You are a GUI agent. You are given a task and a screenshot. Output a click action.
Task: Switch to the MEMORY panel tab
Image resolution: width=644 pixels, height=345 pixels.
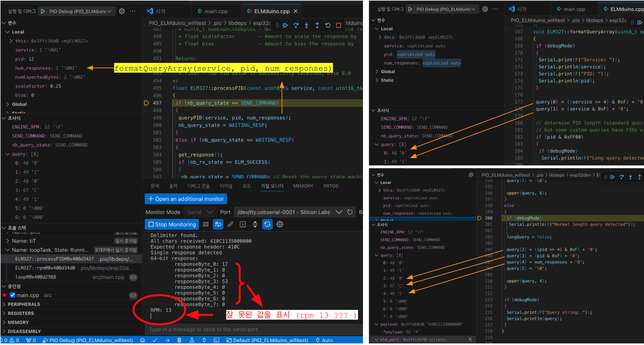[x=303, y=186]
